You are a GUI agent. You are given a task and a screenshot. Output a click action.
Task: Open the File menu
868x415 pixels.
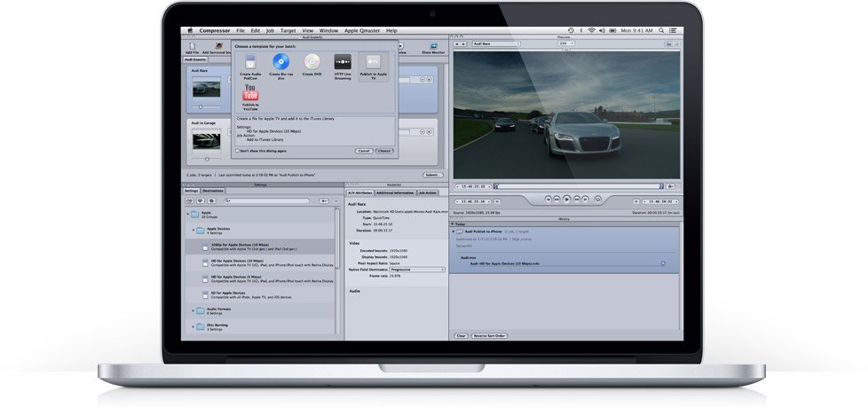pyautogui.click(x=241, y=30)
